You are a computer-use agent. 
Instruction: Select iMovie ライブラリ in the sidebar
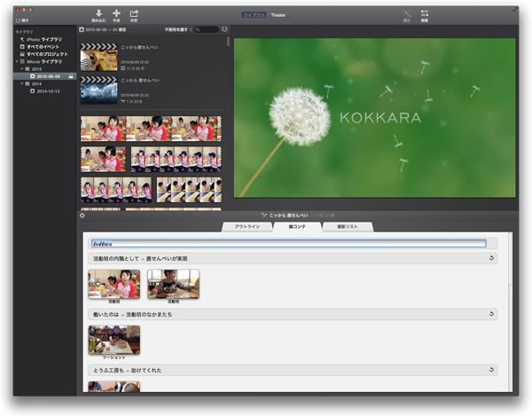pos(44,62)
